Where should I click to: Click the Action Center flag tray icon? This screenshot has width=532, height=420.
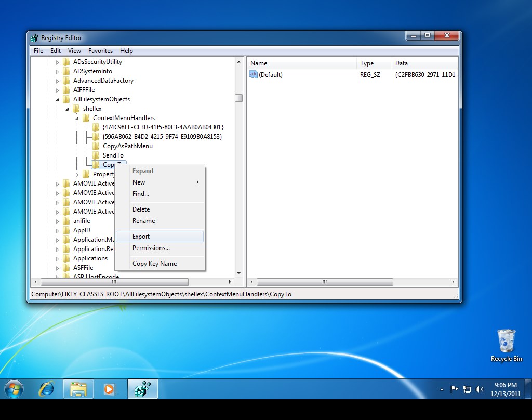click(454, 389)
